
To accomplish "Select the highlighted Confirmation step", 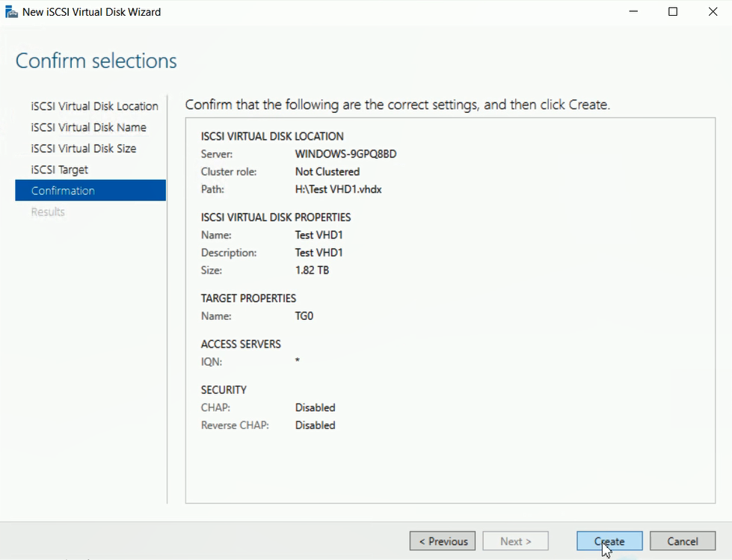I will coord(63,191).
